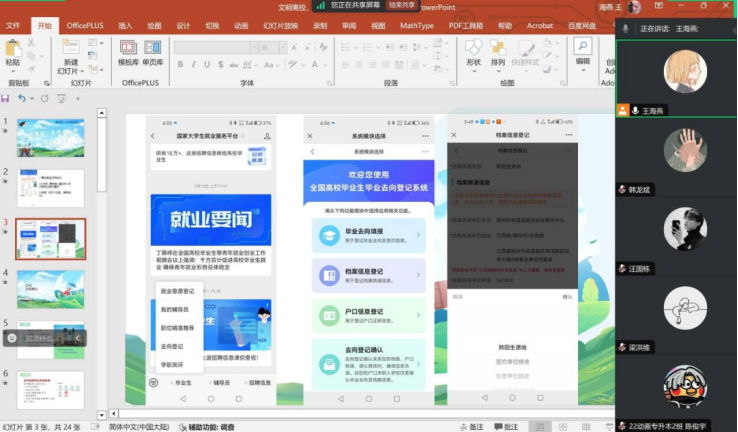Toggle Bold text formatting
738x432 pixels.
pos(180,64)
